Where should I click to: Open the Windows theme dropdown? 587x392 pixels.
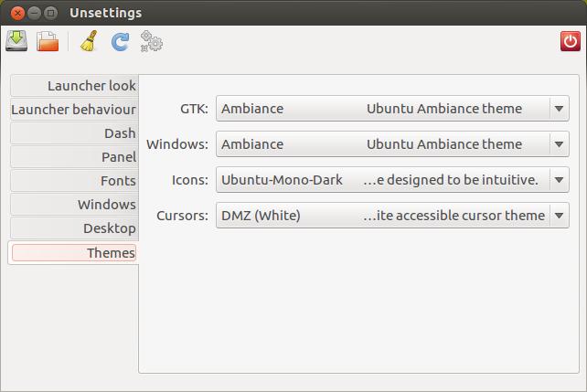392,144
